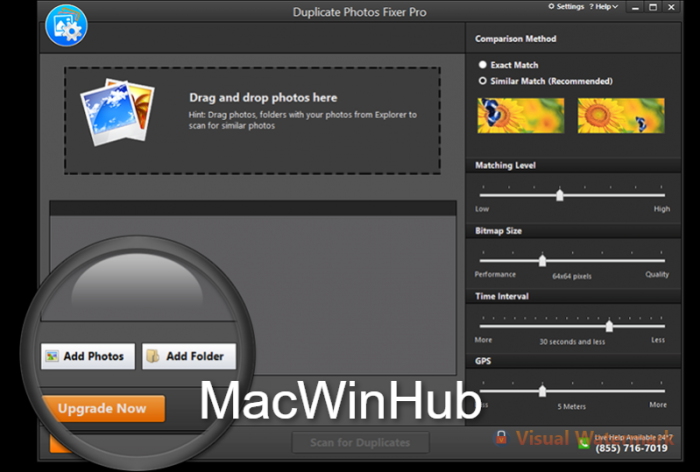Click the folder icon on Add Folder
Viewport: 700px width, 472px height.
[x=153, y=356]
